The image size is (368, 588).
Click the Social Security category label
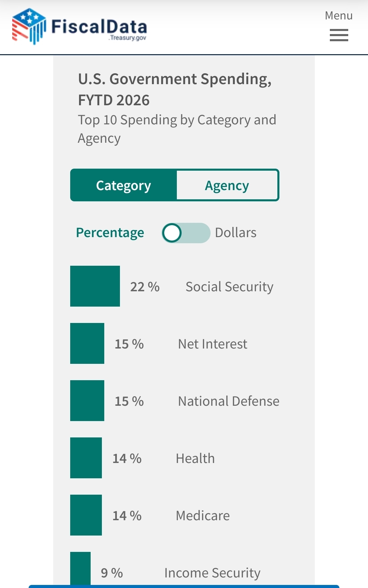229,287
